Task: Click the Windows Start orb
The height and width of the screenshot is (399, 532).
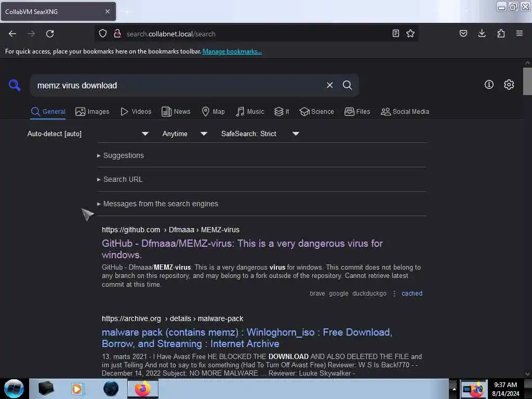Action: tap(14, 389)
